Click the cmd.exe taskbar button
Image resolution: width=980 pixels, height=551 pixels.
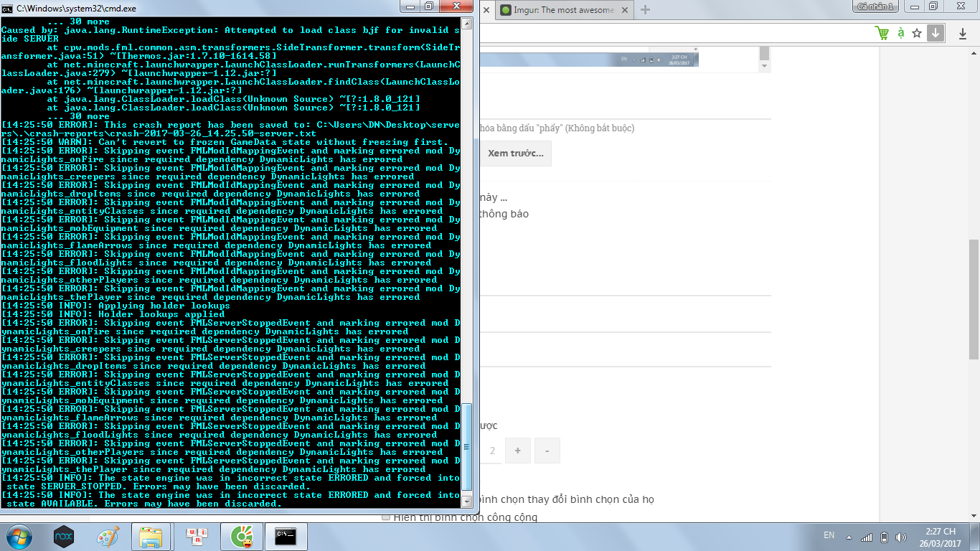(x=287, y=537)
